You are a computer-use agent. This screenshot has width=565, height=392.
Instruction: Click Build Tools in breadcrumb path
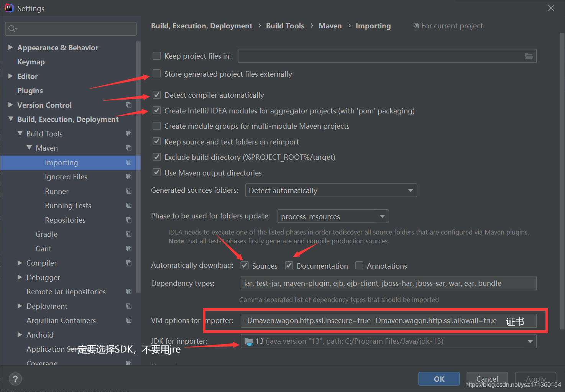(285, 26)
